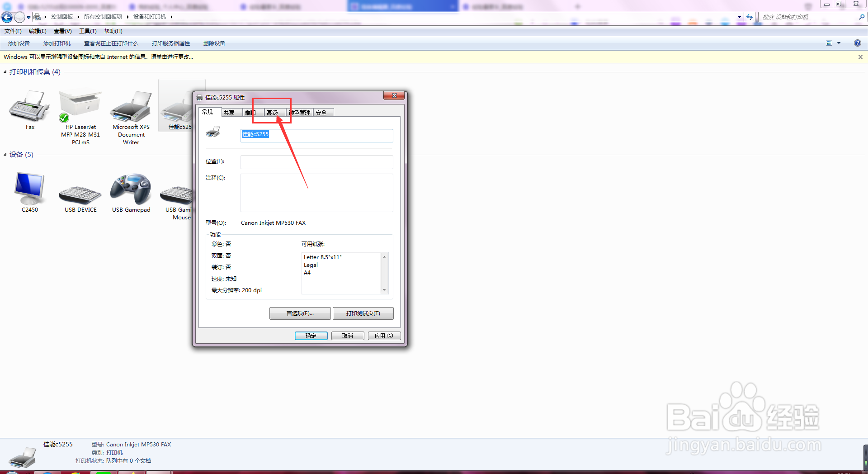
Task: Dismiss the yellow information bar
Action: tap(860, 57)
